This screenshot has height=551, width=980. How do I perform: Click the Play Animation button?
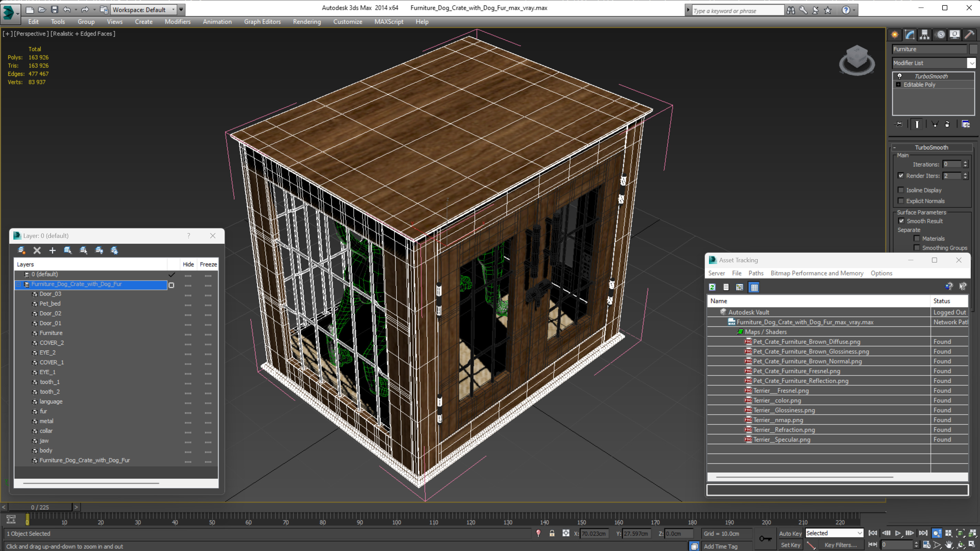click(898, 533)
